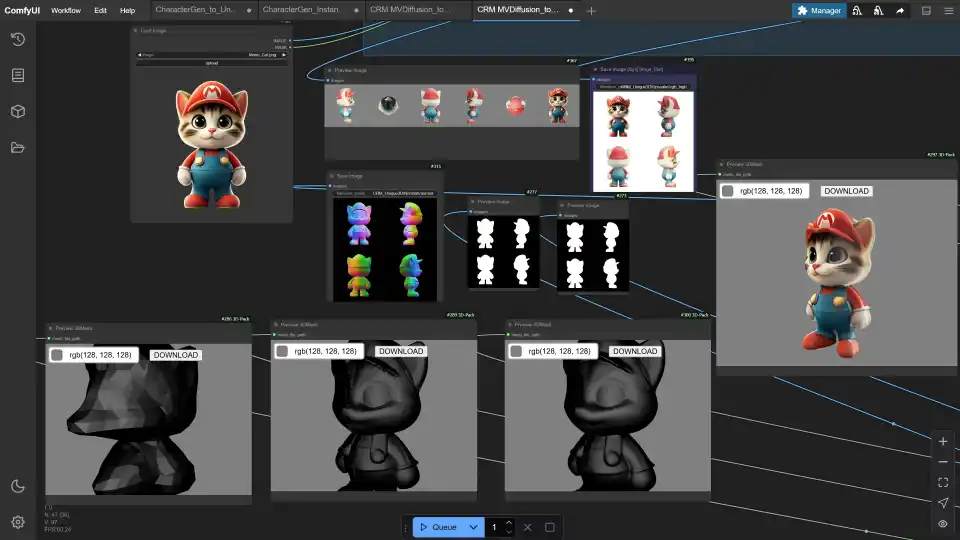Edit the batch count number field

click(x=494, y=527)
